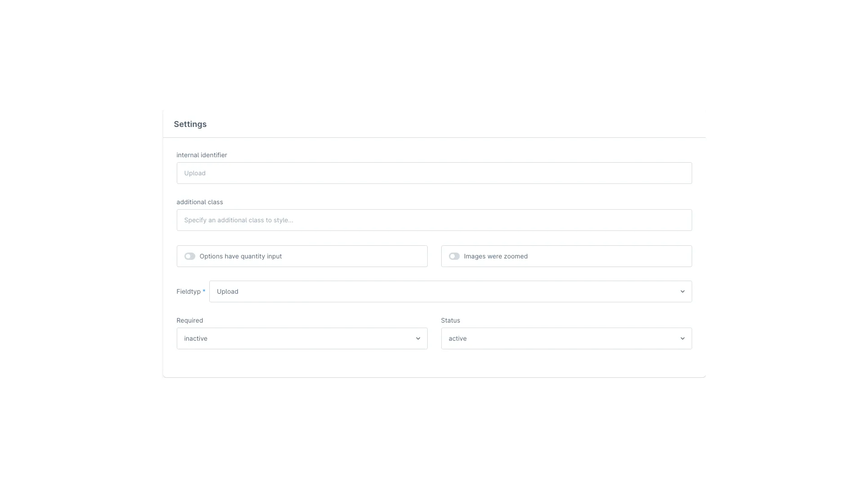
Task: Click the 'Options have quantity input' label
Action: click(x=241, y=256)
